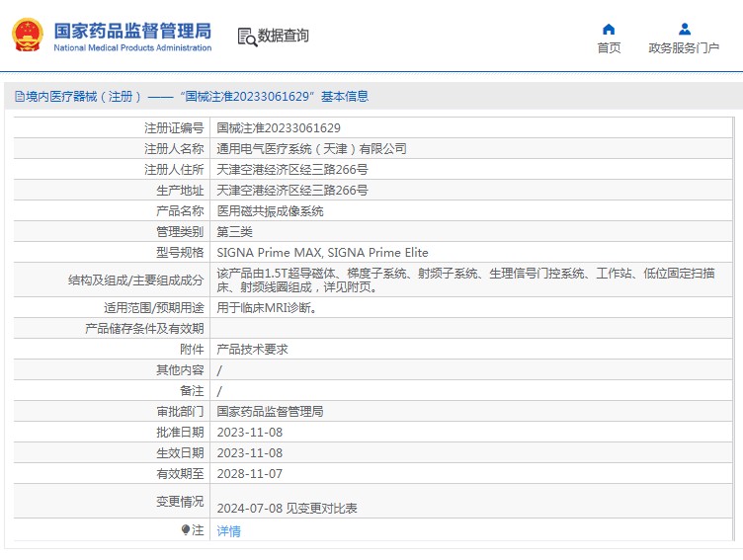Click the 国家药品监督管理局 site title
Viewport: 743px width, 560px height.
[132, 31]
